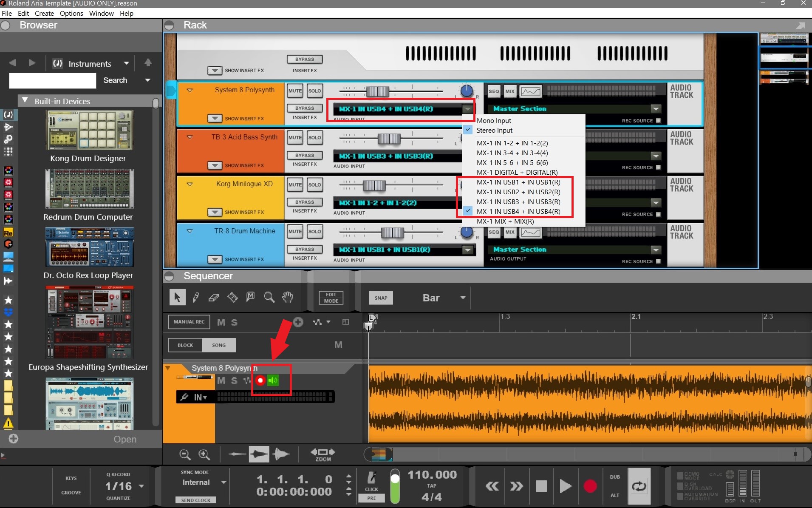Mute the Korg Minilogue XD channel
812x508 pixels.
pos(295,185)
